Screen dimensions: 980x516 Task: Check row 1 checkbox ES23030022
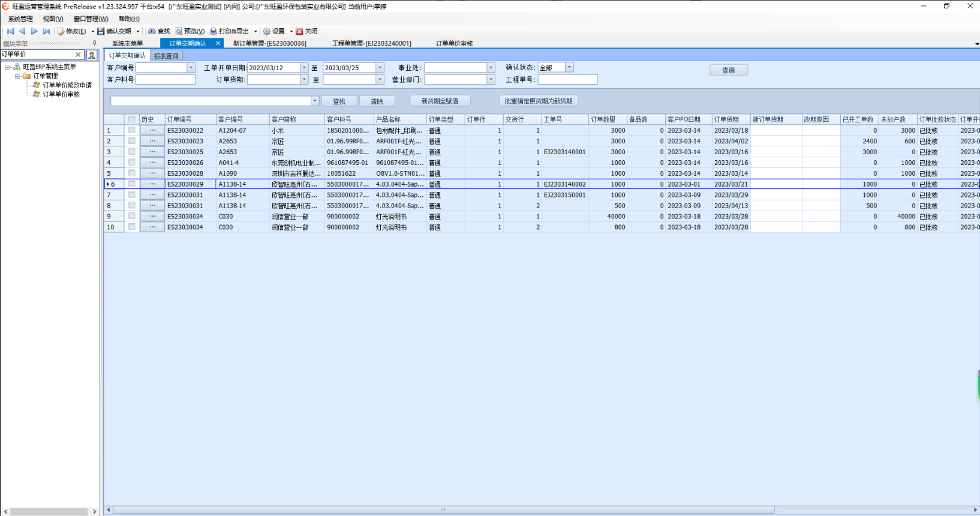tap(132, 130)
